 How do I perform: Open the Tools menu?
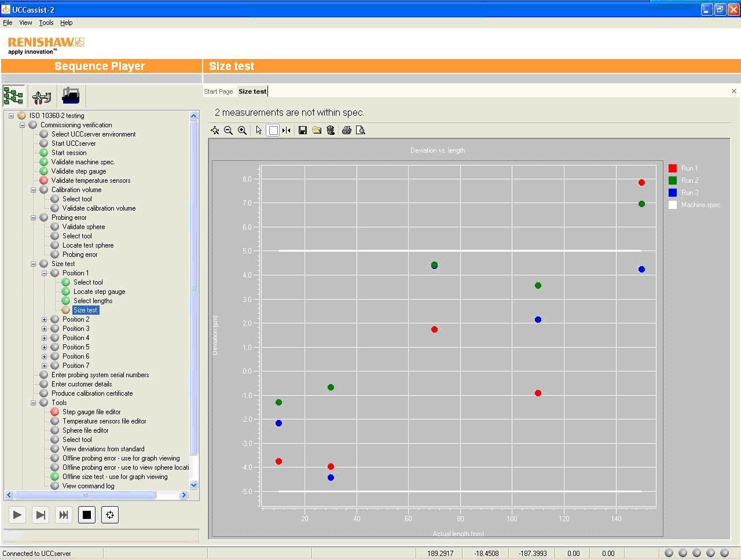46,23
